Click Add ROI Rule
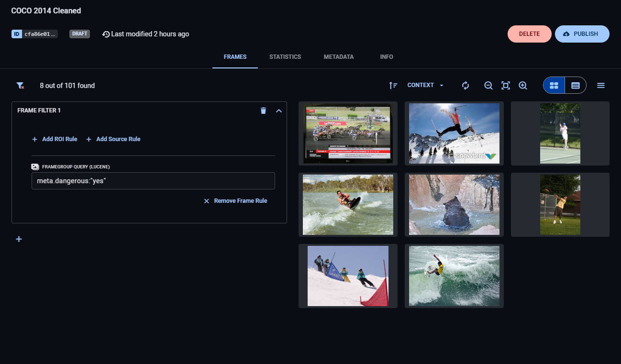621x364 pixels. coord(54,139)
